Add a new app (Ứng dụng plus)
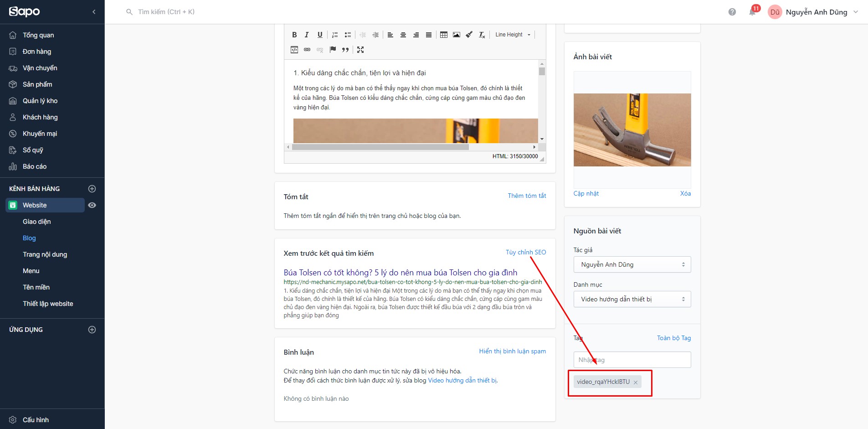 point(92,330)
